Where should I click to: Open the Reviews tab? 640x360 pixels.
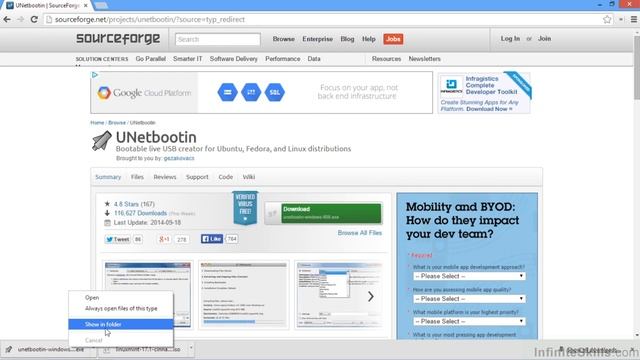click(x=165, y=177)
